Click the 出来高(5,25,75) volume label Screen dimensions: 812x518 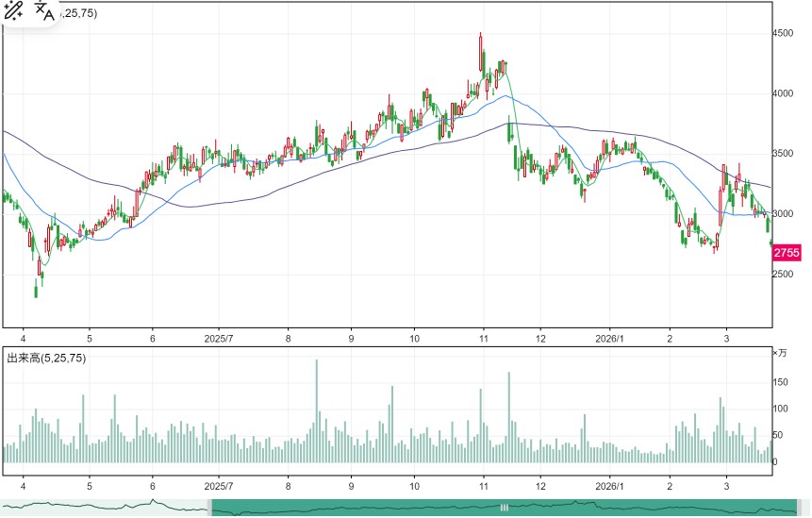[46, 358]
